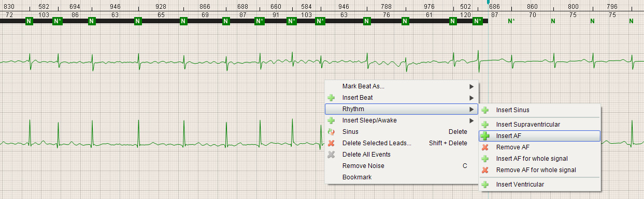Click the plus icon beside Insert Ventricular
The height and width of the screenshot is (199, 644).
pyautogui.click(x=485, y=185)
